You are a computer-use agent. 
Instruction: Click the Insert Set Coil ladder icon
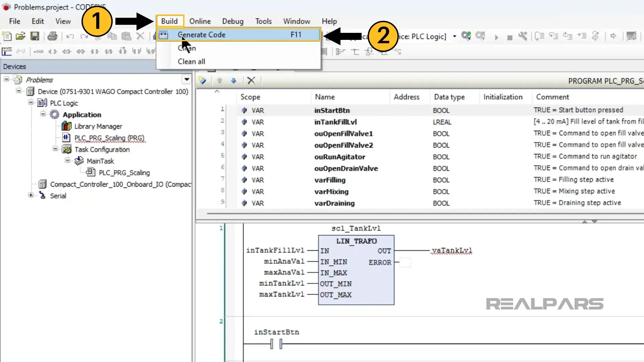pos(67,52)
